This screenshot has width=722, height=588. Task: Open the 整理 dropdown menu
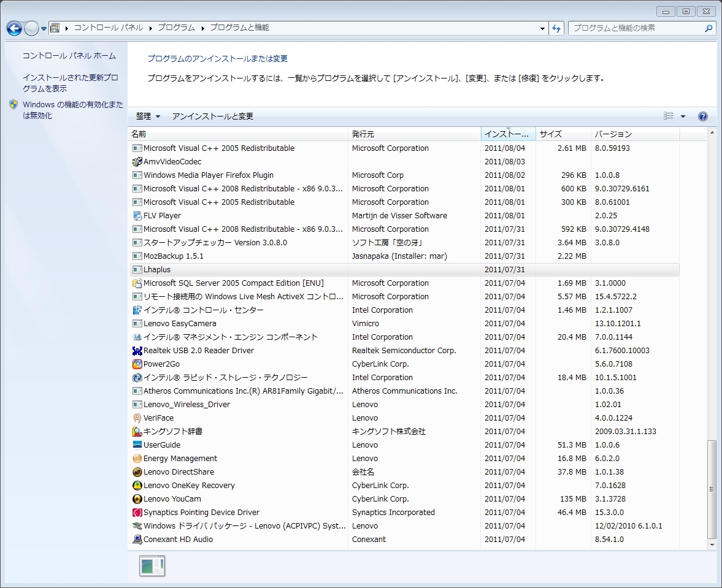pos(148,116)
